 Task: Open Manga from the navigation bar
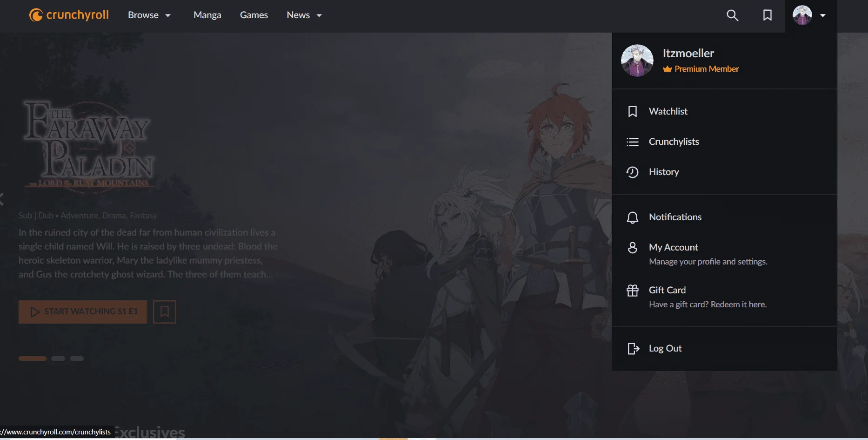207,15
